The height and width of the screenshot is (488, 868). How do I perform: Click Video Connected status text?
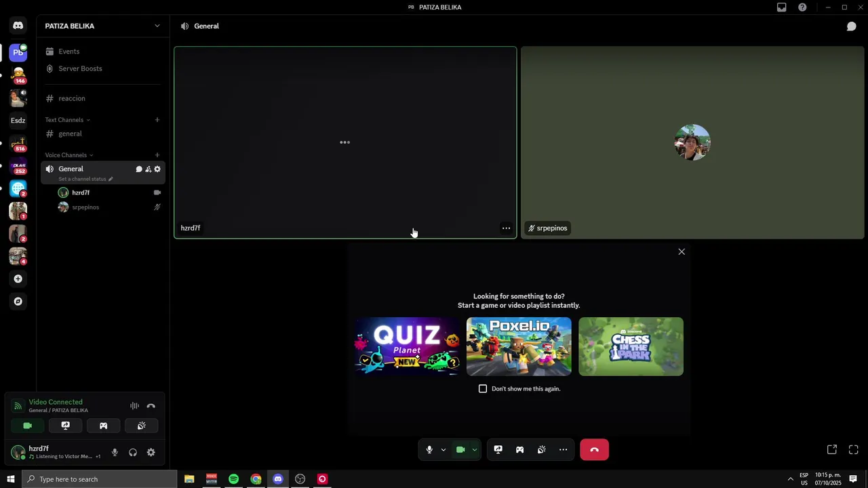[x=56, y=402]
